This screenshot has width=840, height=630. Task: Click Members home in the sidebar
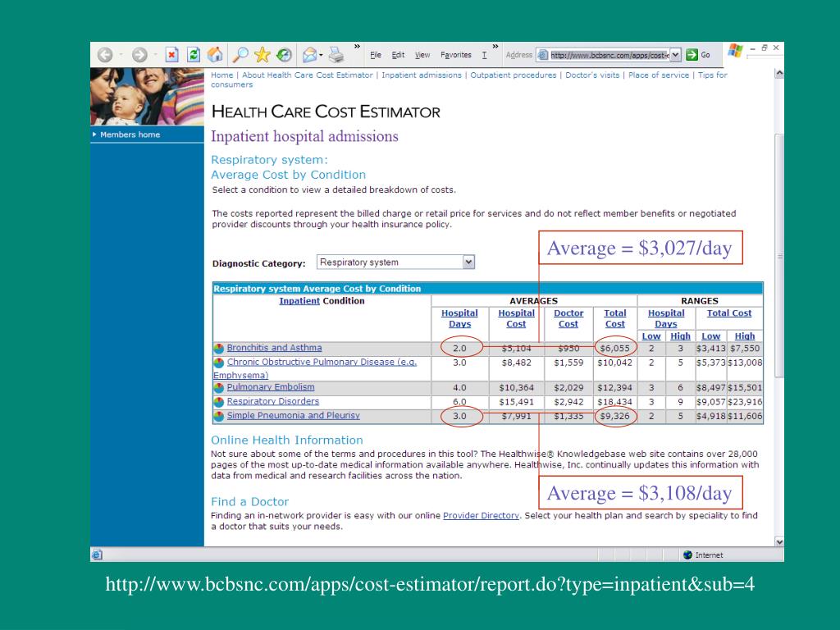point(130,135)
